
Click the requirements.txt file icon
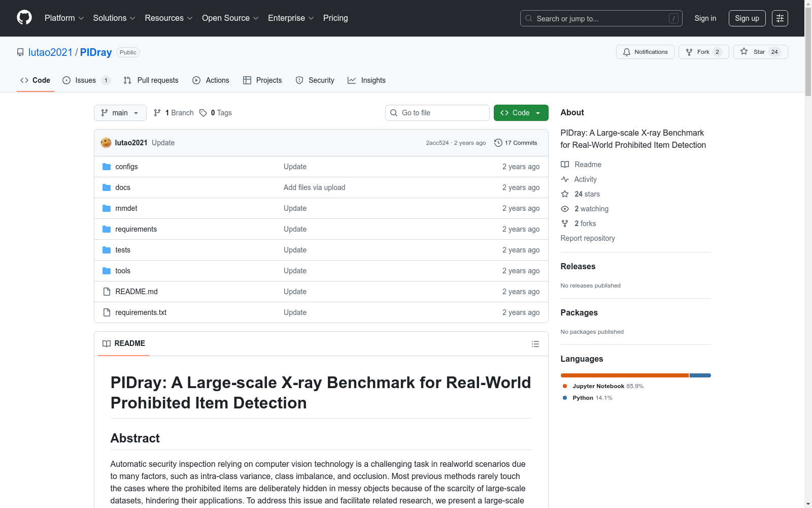tap(107, 312)
